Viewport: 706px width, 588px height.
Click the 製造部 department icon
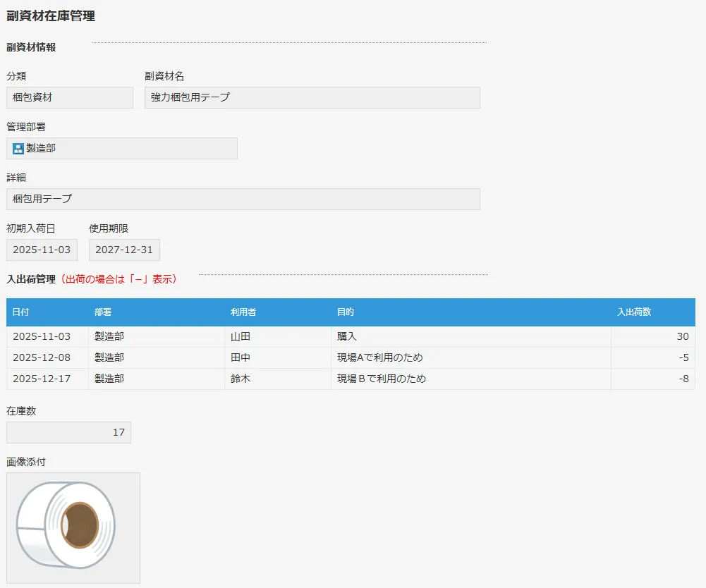click(x=18, y=148)
